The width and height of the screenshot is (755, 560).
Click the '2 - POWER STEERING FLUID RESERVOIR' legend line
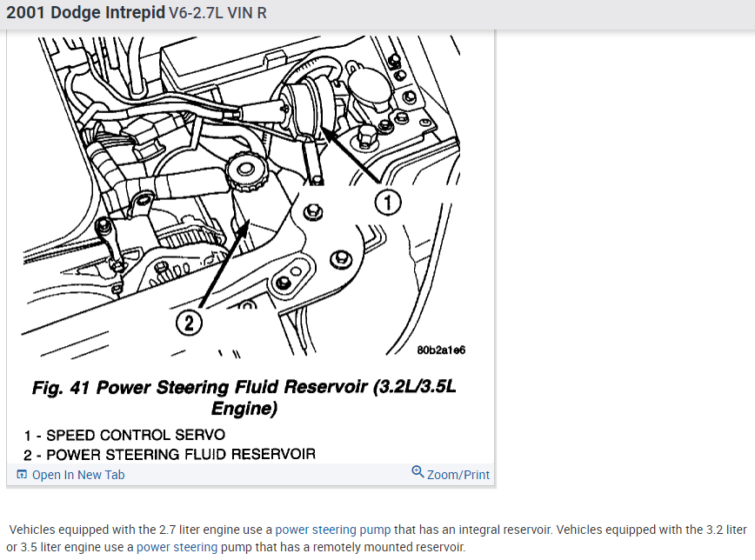170,455
